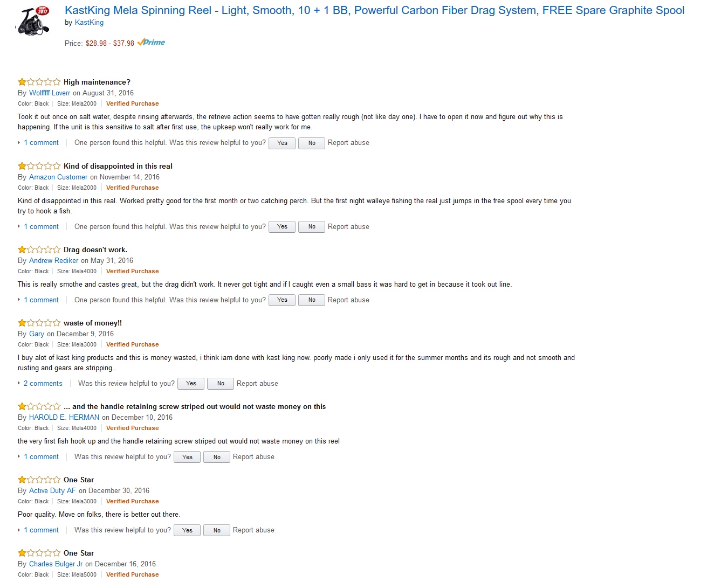The width and height of the screenshot is (728, 582).
Task: Click star rating of 'Drag doesn't work' review
Action: pos(39,250)
